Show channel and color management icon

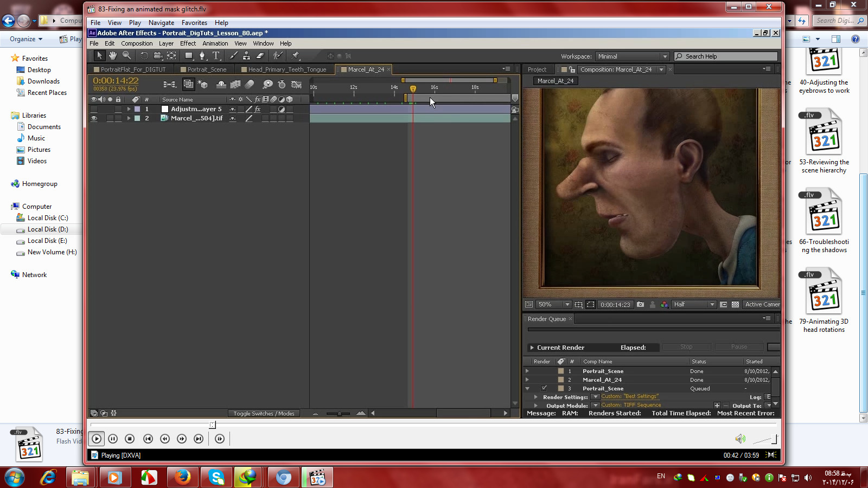[664, 305]
